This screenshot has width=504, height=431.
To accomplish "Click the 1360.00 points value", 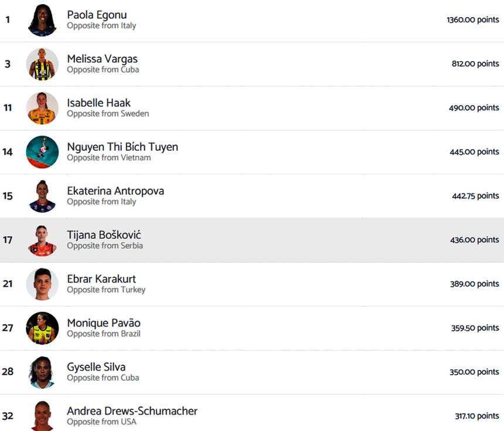I will pyautogui.click(x=472, y=20).
